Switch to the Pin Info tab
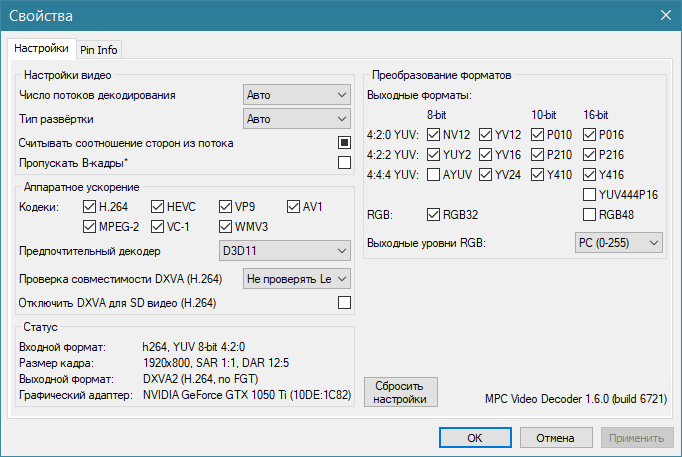 (x=99, y=49)
